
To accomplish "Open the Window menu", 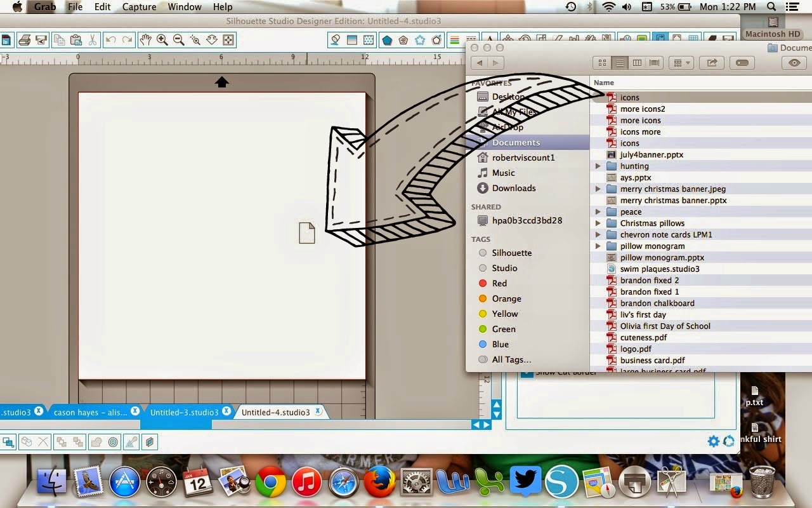I will click(185, 7).
